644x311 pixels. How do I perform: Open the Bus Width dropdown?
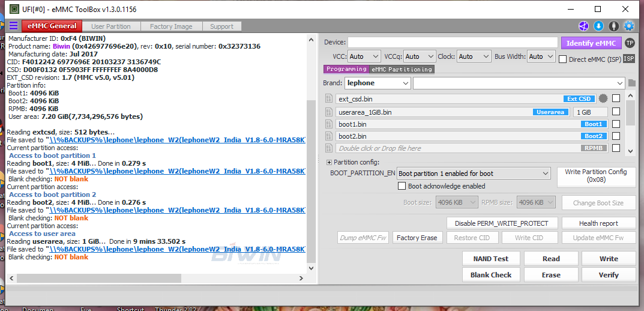click(541, 56)
